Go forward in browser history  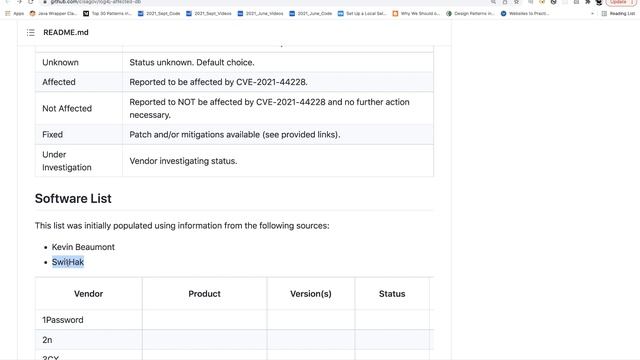pos(19,2)
